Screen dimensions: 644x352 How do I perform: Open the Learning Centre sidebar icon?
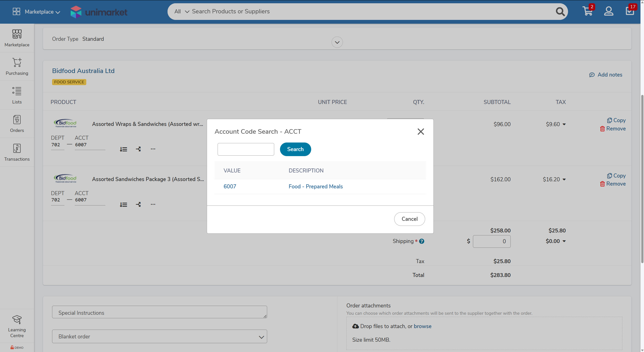coord(17,326)
